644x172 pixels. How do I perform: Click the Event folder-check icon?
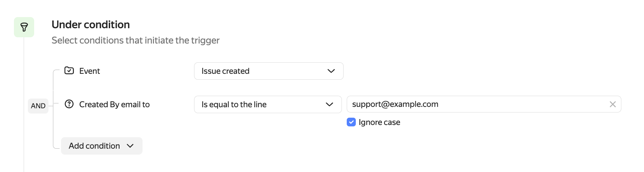pyautogui.click(x=69, y=71)
